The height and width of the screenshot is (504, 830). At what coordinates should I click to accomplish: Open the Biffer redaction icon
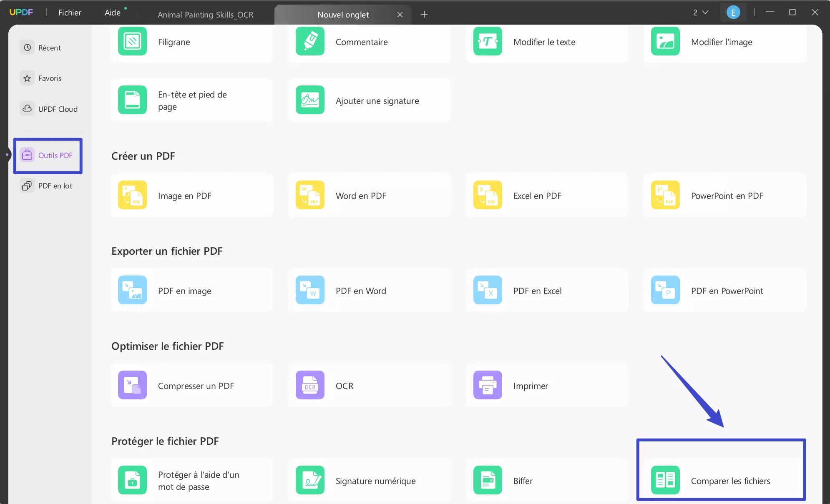click(x=488, y=480)
